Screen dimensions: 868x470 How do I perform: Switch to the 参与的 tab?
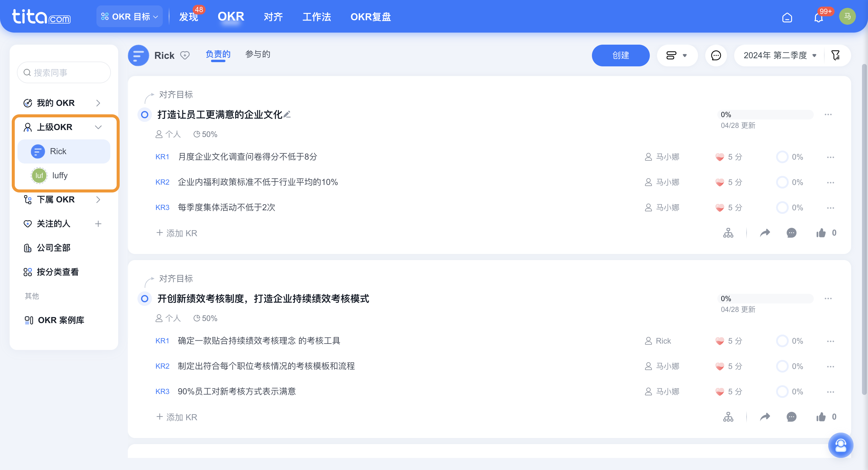[258, 54]
